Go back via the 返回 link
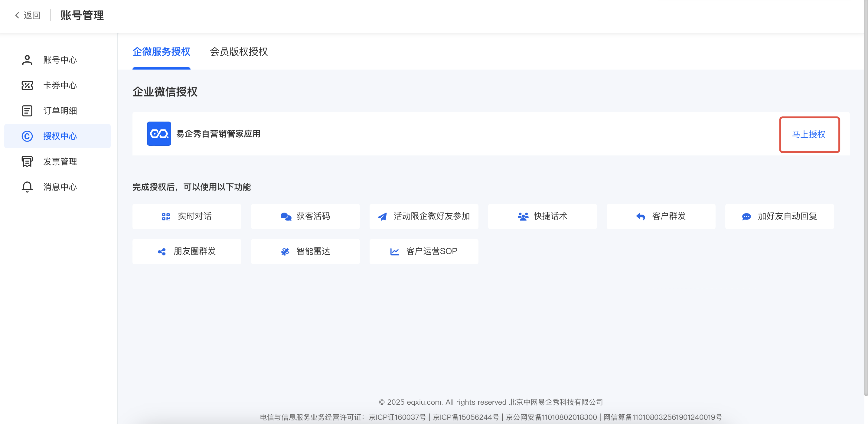This screenshot has width=868, height=424. (x=32, y=15)
